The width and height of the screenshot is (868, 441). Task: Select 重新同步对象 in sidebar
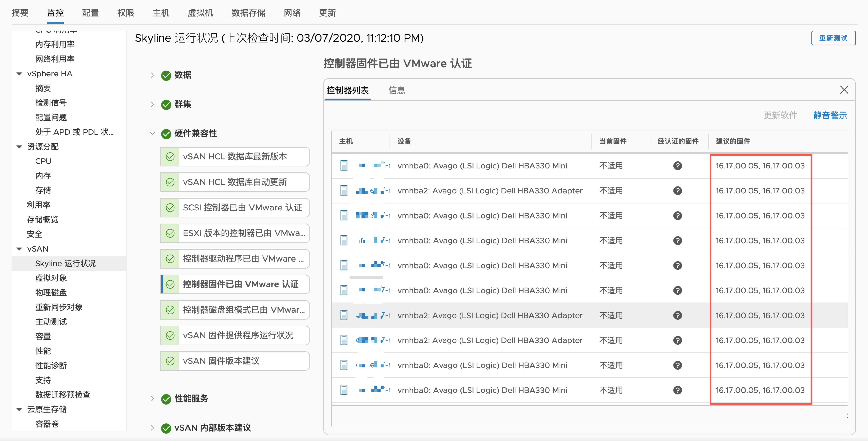pyautogui.click(x=59, y=307)
